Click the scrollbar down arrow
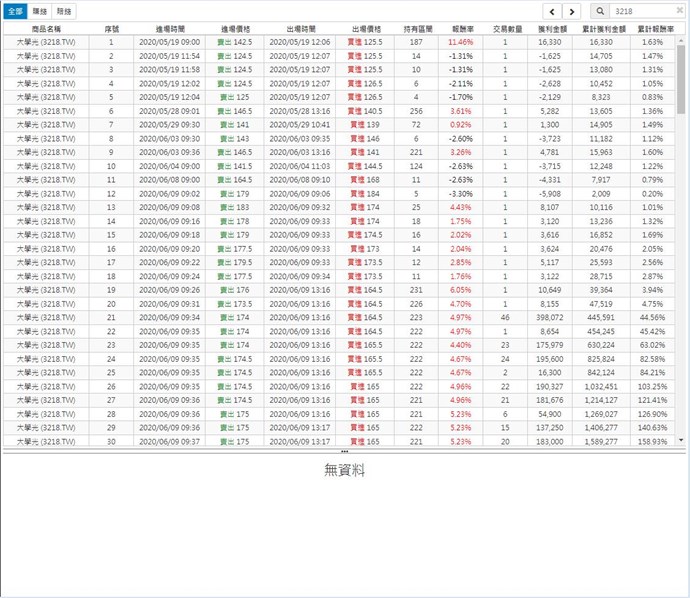This screenshot has width=690, height=598. coord(682,439)
